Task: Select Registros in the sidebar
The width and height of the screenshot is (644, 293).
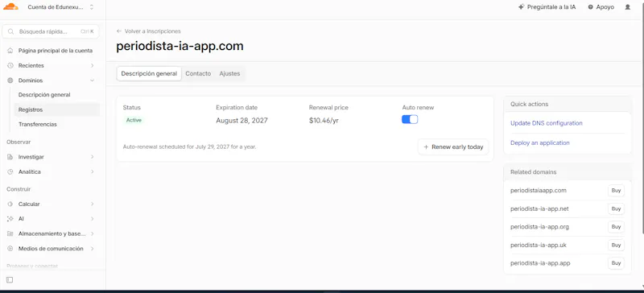Action: (56, 109)
